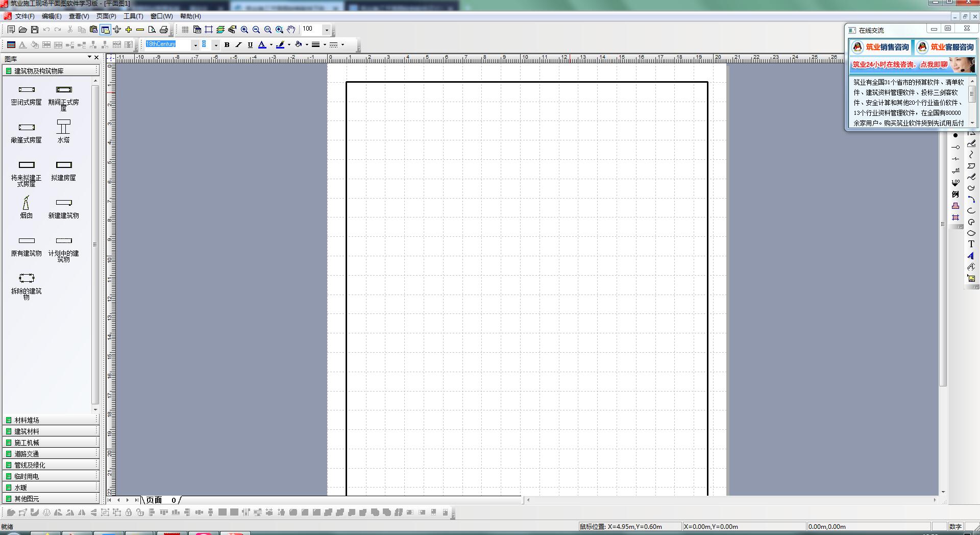Screen dimensions: 980x535
Task: Click the Print Preview icon
Action: pos(152,30)
